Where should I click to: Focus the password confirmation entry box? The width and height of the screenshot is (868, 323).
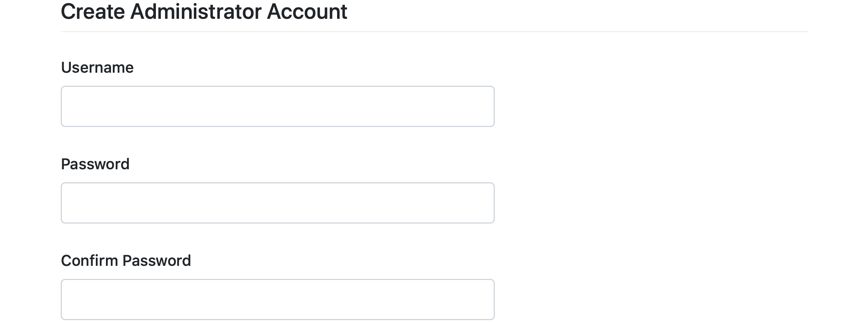click(x=277, y=299)
